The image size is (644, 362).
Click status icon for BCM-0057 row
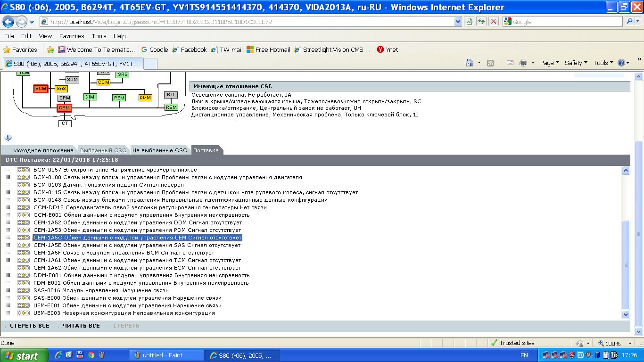23,170
